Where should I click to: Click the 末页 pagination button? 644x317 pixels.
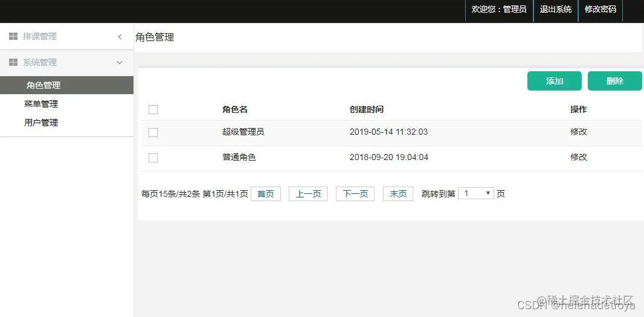[x=398, y=194]
